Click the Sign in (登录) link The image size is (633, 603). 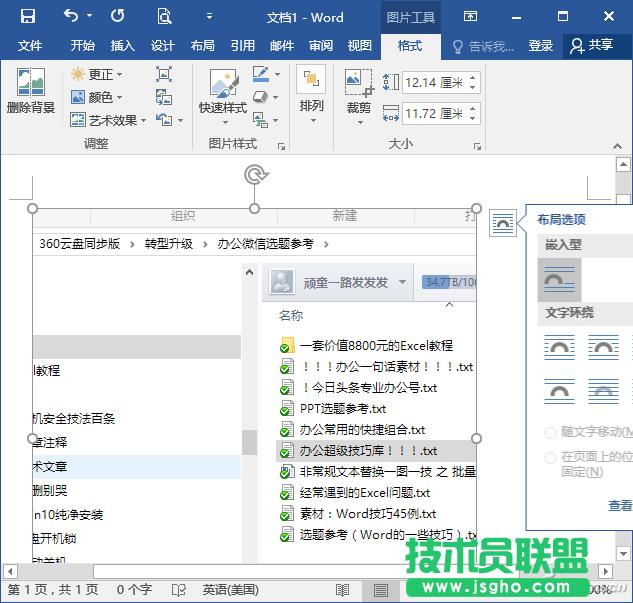pos(540,46)
